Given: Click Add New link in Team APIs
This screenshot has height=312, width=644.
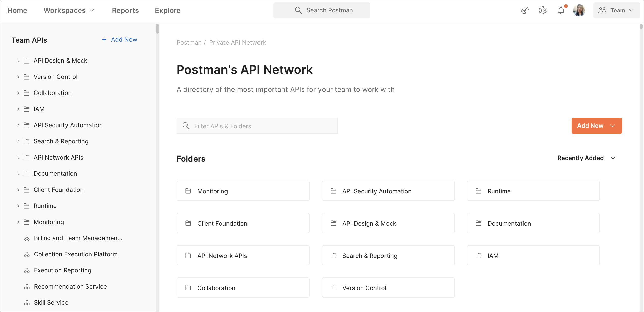Looking at the screenshot, I should [119, 40].
